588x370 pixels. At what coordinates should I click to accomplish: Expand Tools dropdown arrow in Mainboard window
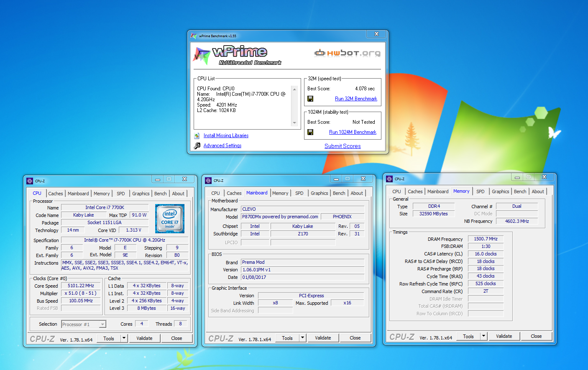tap(303, 338)
